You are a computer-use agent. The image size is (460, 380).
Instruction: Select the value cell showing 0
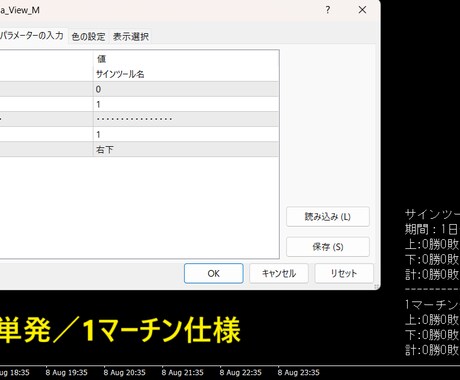(186, 89)
